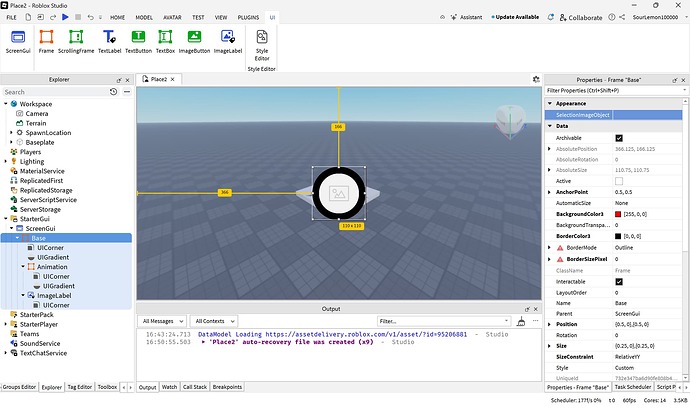Collapse the Workspace tree node
Screen dimensions: 690x408
[x=6, y=104]
